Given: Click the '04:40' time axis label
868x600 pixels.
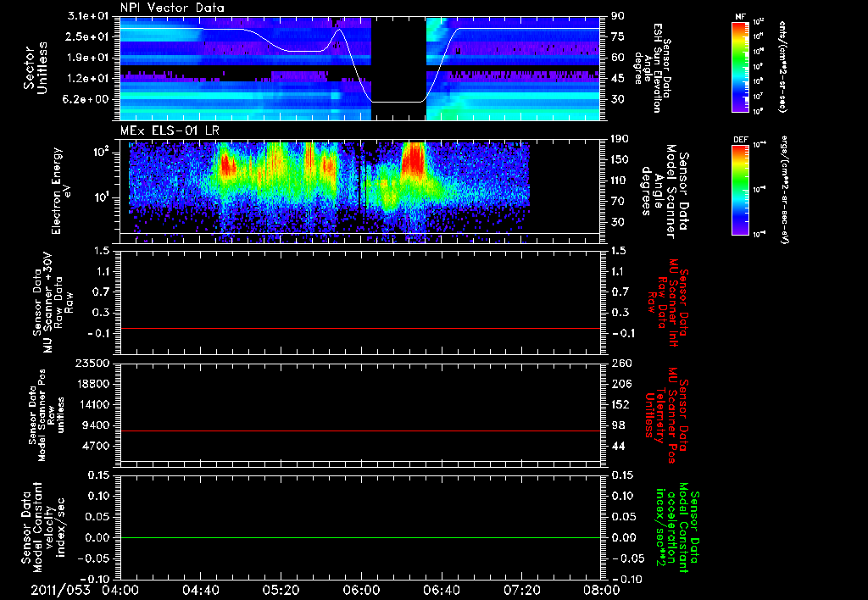Looking at the screenshot, I should (200, 590).
